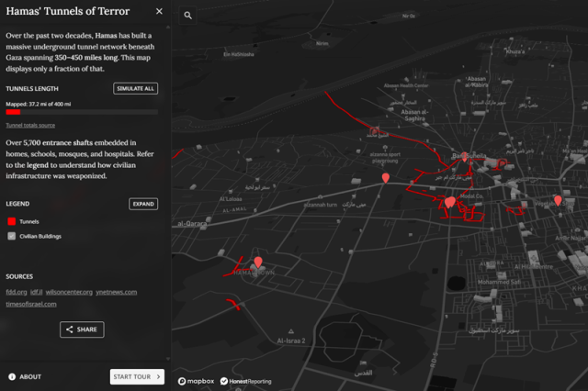The image size is (588, 391).
Task: Select the gray Civilian Buildings swatch
Action: [x=12, y=236]
